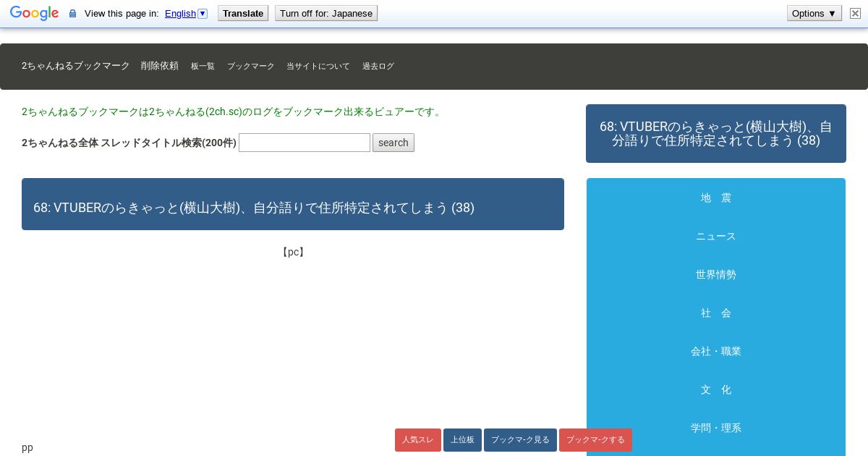Select 学問・理系 category in sidebar
Screen dimensions: 868x456
[x=716, y=428]
